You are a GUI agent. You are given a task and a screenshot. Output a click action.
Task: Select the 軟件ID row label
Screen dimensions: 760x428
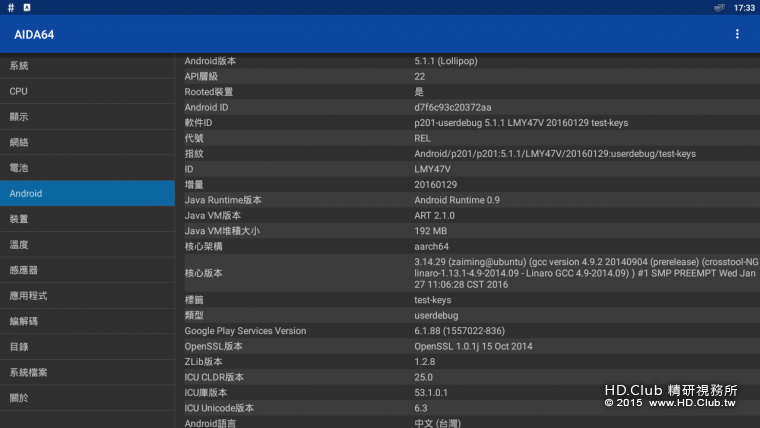198,123
